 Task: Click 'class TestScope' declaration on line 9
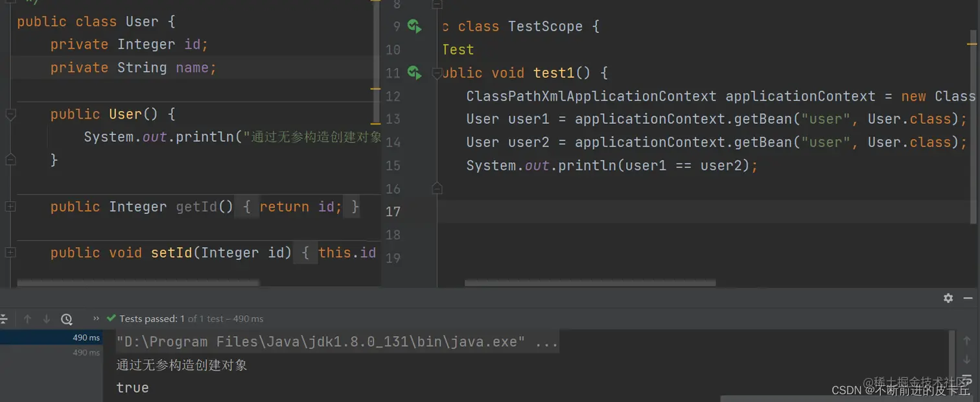(x=520, y=27)
